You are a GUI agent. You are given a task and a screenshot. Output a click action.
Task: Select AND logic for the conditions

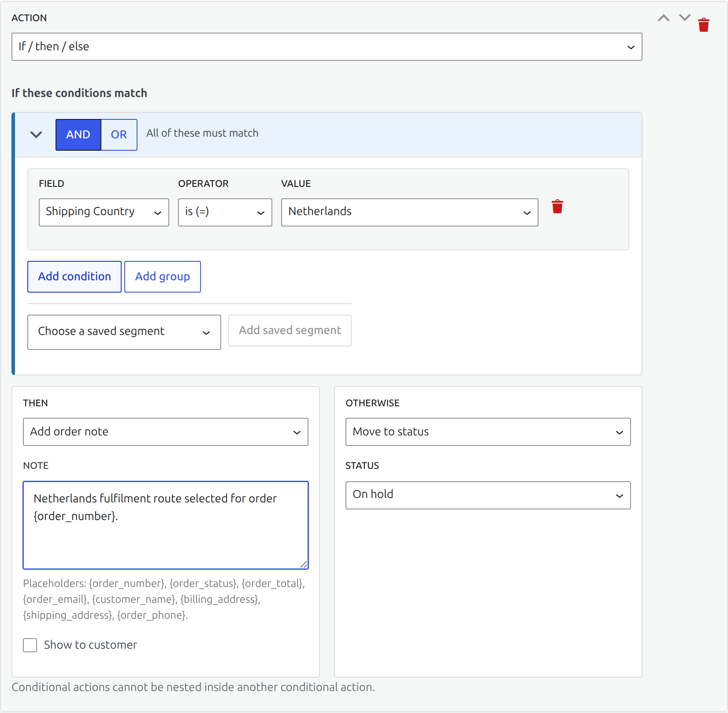coord(78,135)
